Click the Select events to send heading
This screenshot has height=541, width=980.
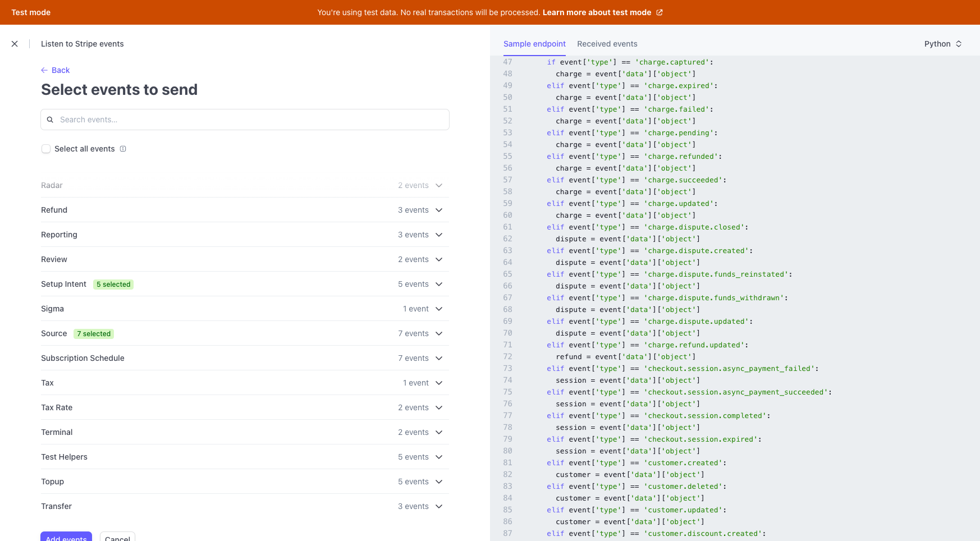(119, 90)
